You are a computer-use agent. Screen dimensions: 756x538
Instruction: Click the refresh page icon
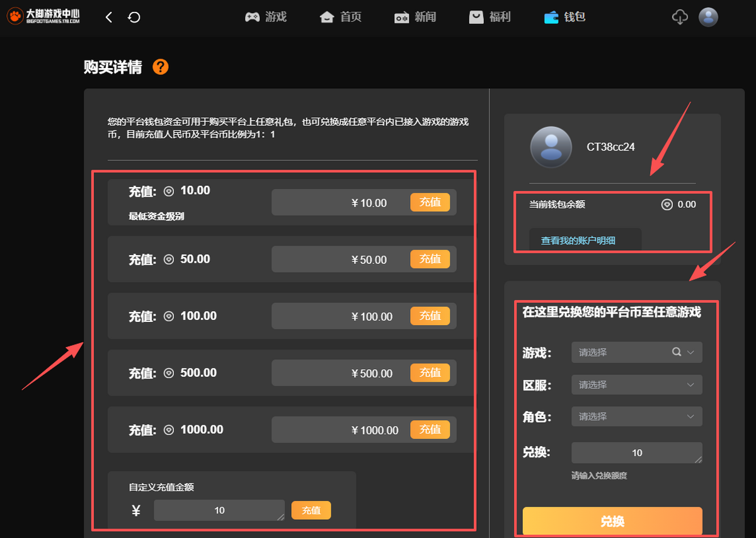pos(134,18)
